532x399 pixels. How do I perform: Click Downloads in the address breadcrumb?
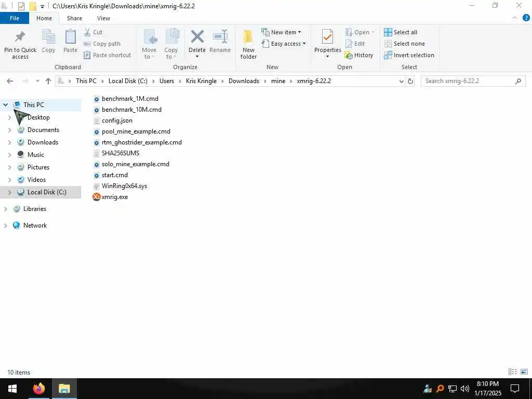click(x=244, y=81)
